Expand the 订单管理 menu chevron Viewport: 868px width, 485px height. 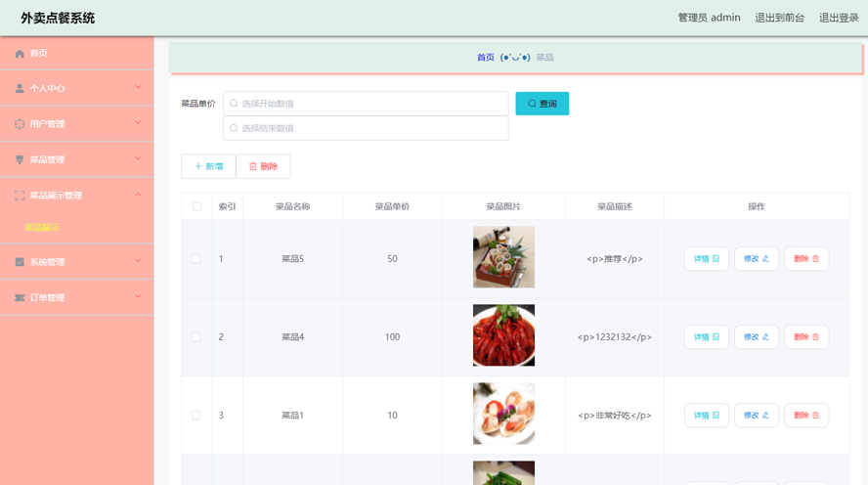click(138, 296)
